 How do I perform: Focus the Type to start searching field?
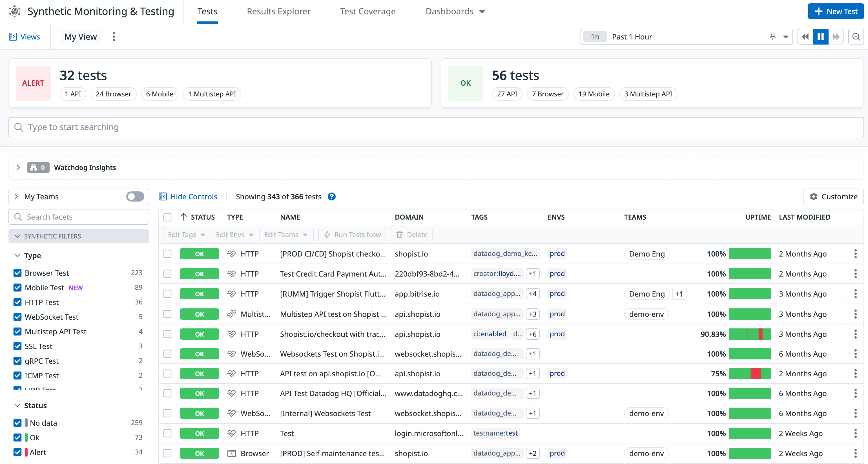pyautogui.click(x=436, y=127)
